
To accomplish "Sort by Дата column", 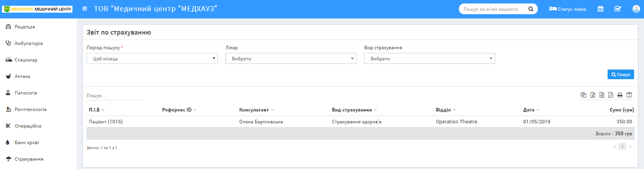I will 531,110.
